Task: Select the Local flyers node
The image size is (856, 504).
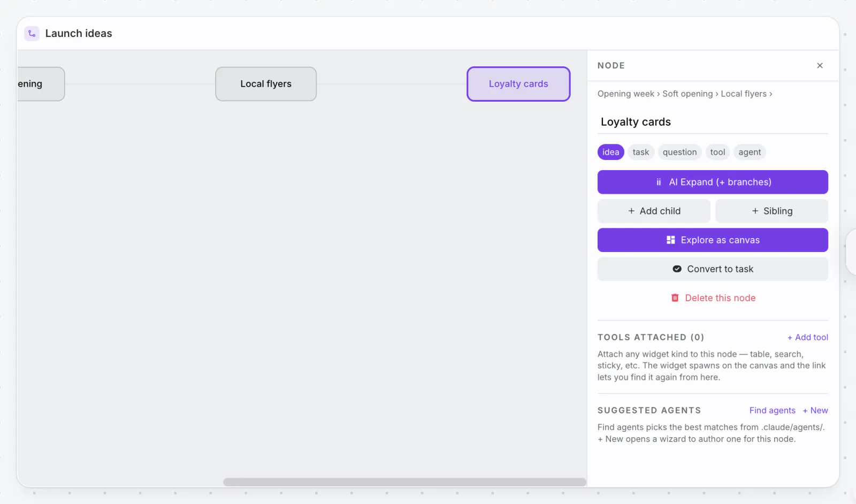Action: (x=266, y=84)
